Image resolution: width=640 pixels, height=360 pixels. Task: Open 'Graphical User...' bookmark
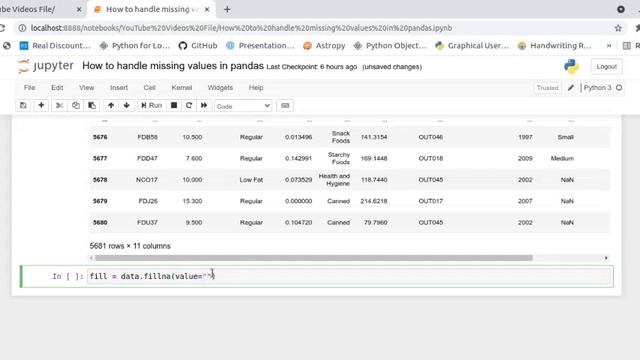tap(472, 46)
